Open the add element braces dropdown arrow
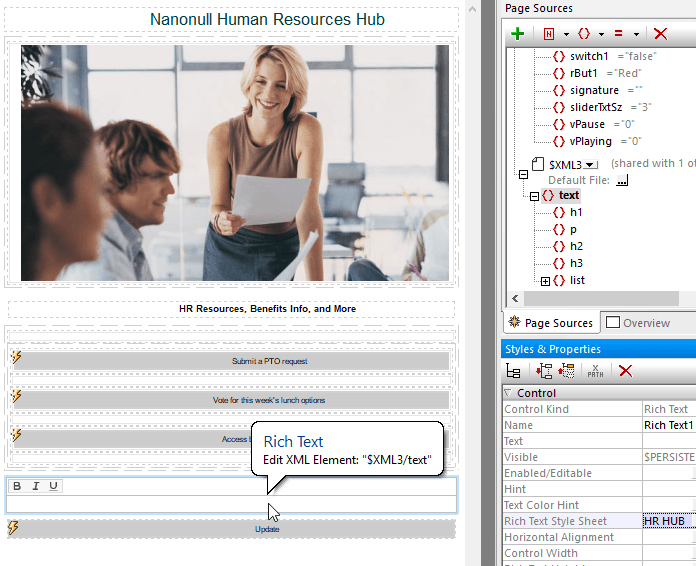Image resolution: width=696 pixels, height=566 pixels. click(x=602, y=34)
